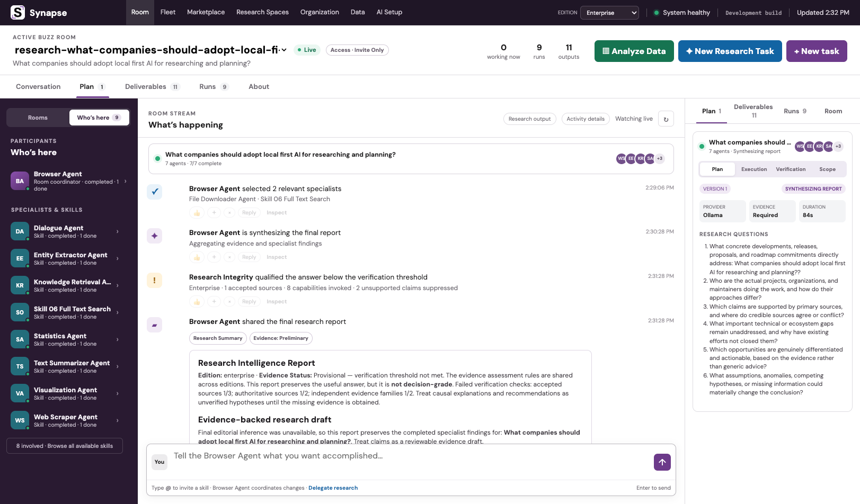This screenshot has width=860, height=504.
Task: Switch to the Deliverables tab under room title
Action: coord(152,87)
